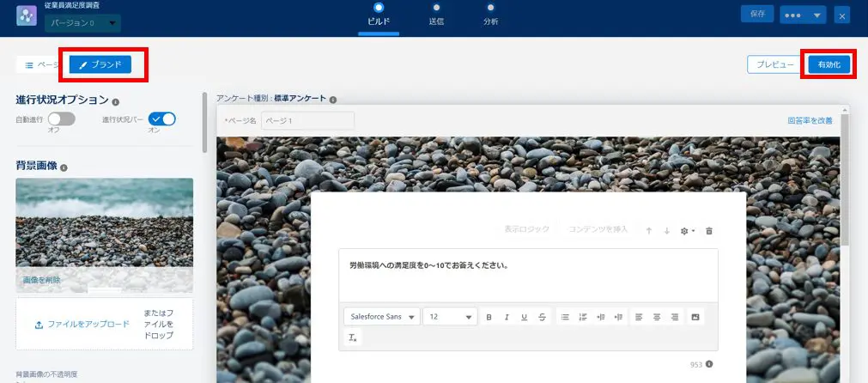This screenshot has width=868, height=383.
Task: Align question text to the right
Action: click(674, 317)
